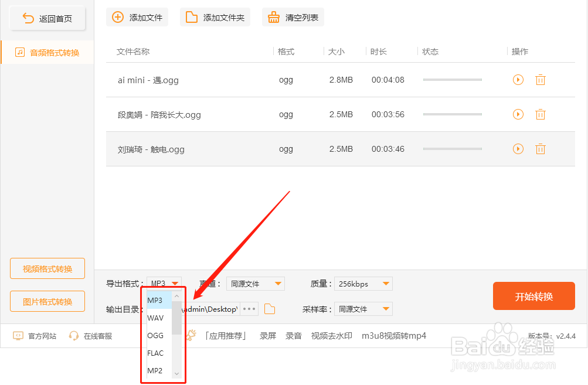Click the 返回首页 return home button
The width and height of the screenshot is (588, 385).
[x=47, y=18]
